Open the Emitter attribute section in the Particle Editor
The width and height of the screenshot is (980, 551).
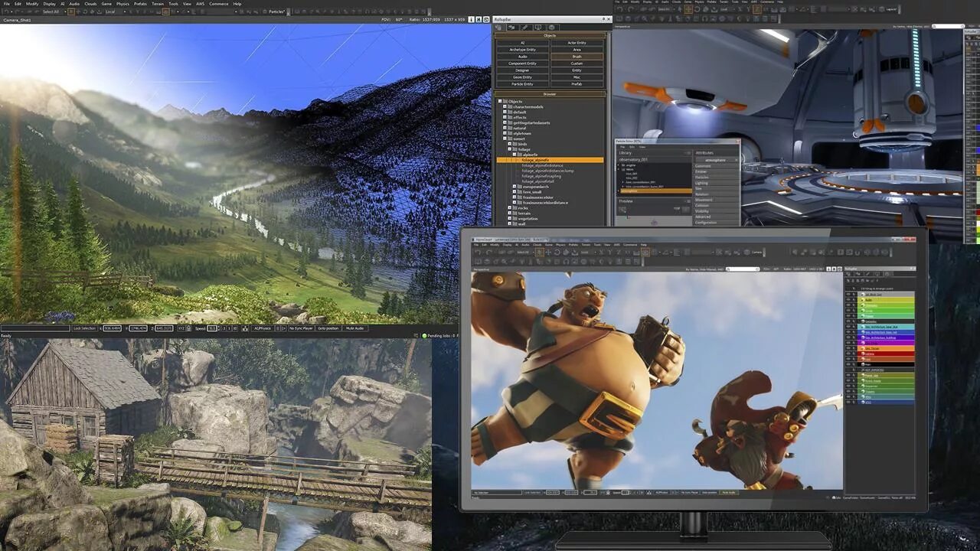pyautogui.click(x=716, y=171)
